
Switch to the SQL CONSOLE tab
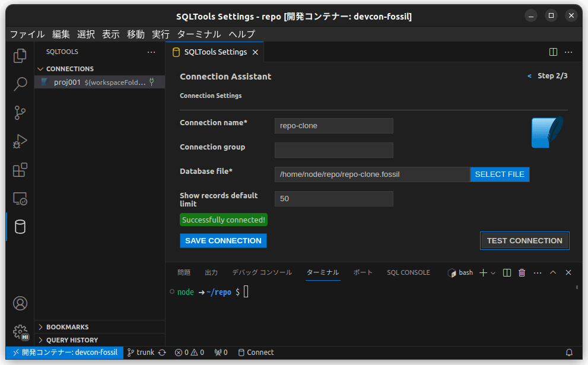coord(408,273)
